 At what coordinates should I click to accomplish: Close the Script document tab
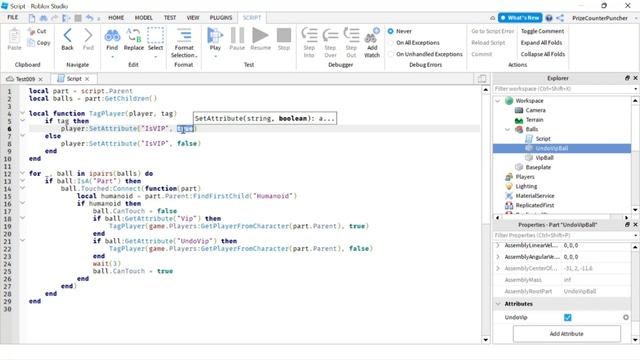pos(87,79)
